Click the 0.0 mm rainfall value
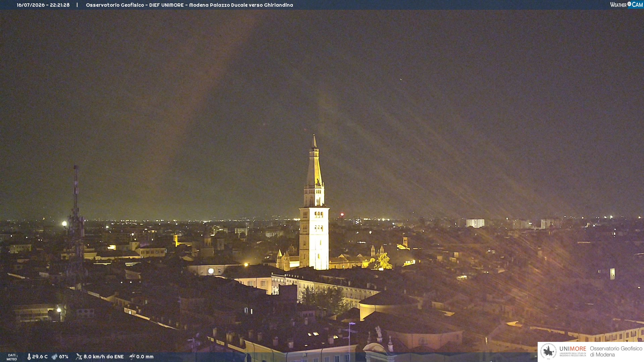 pyautogui.click(x=145, y=357)
